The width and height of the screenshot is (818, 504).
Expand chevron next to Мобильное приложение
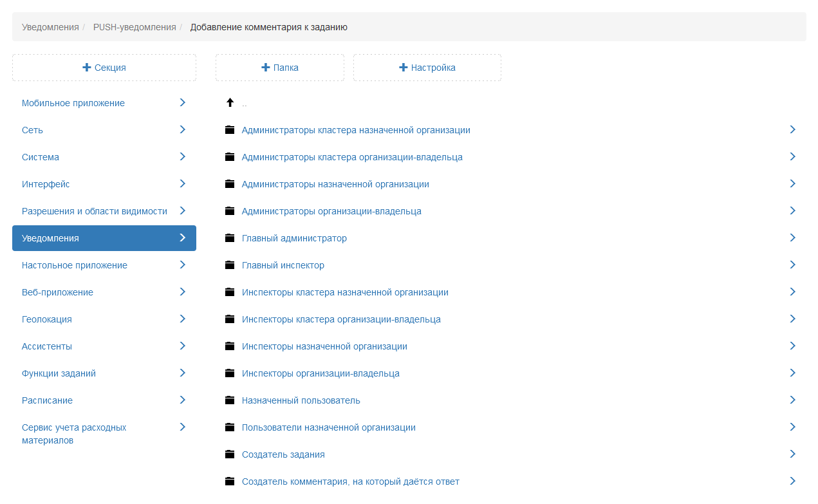pos(183,103)
